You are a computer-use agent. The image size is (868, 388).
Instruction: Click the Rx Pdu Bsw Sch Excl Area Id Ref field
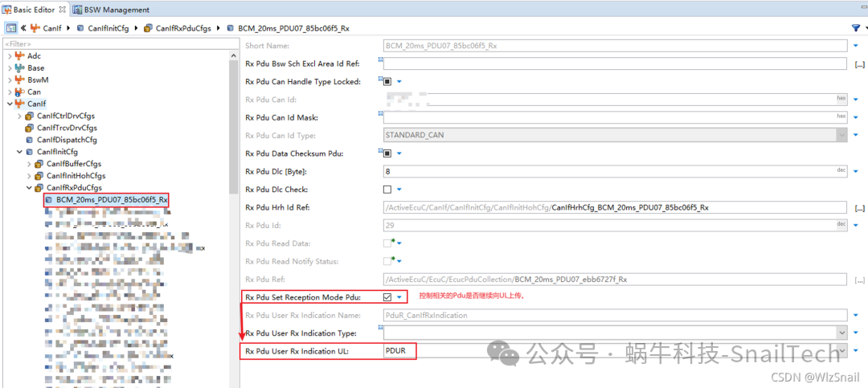[x=615, y=63]
